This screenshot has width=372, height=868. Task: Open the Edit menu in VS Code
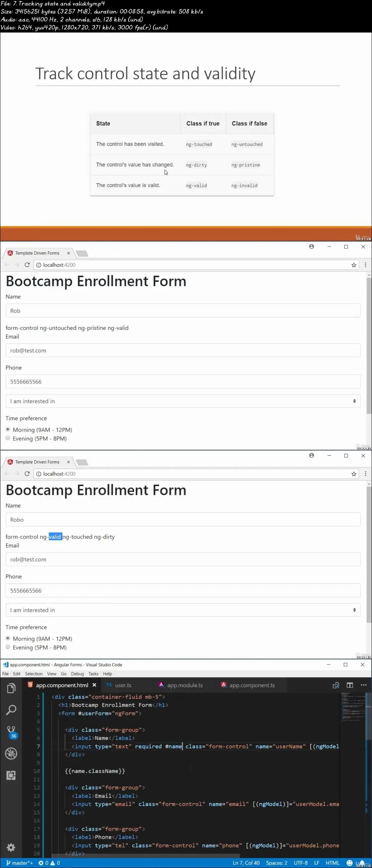tap(17, 674)
